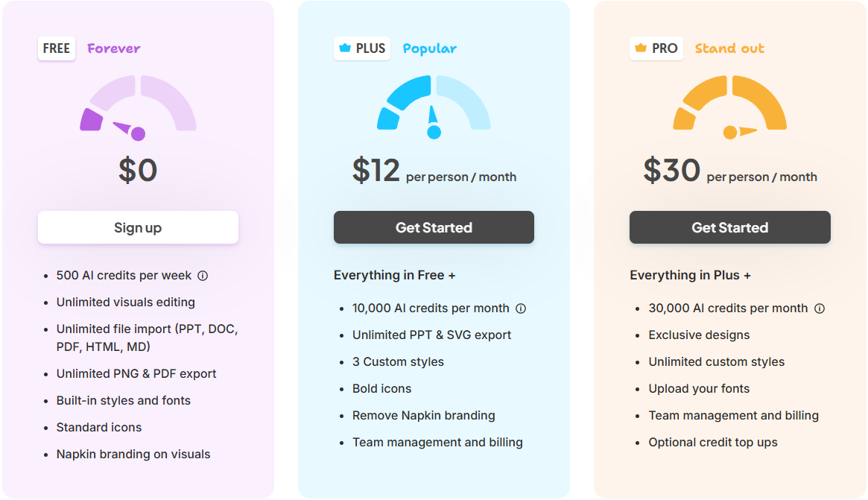This screenshot has height=500, width=868.
Task: Open info icon beside 30,000 AI credits per month
Action: pos(820,308)
